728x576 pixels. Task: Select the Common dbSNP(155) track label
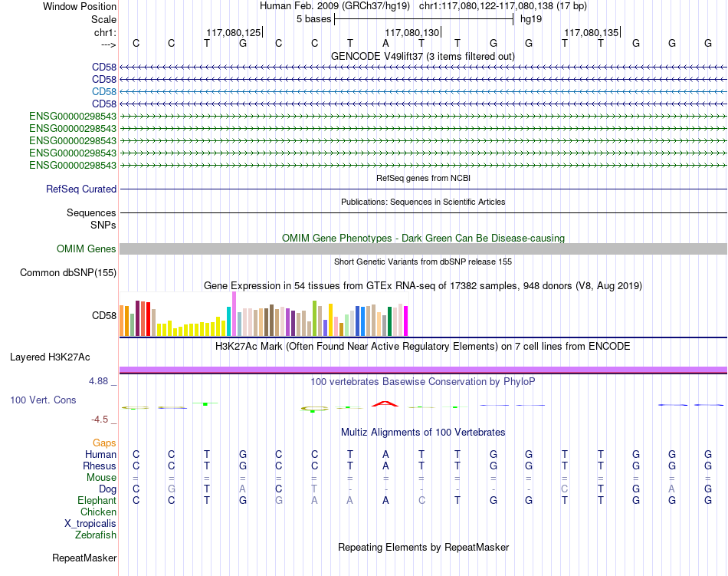pos(67,273)
